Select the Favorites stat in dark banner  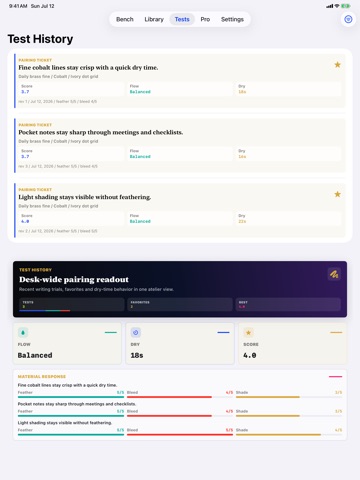pos(180,304)
